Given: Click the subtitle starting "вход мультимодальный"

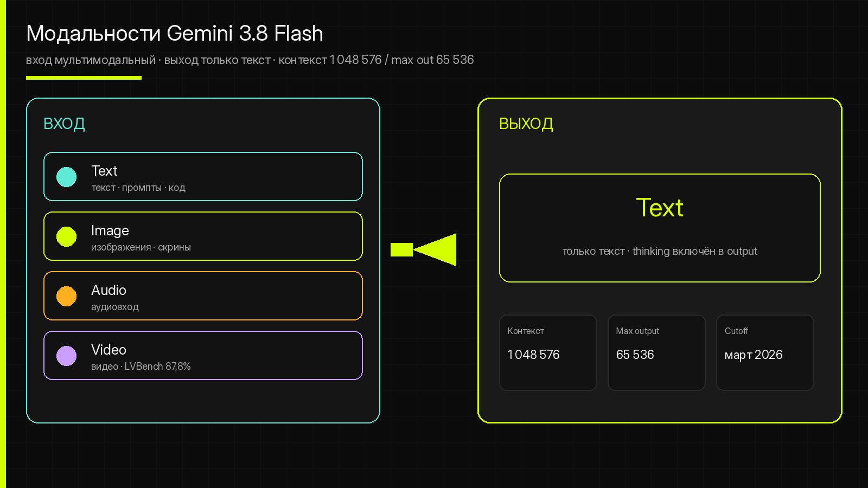Looking at the screenshot, I should (250, 60).
